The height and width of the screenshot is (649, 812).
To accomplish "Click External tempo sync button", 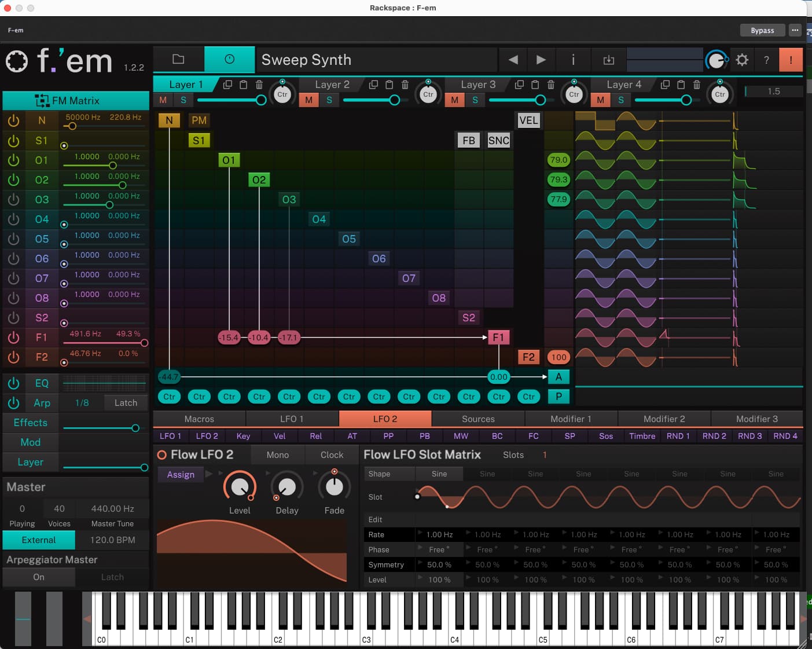I will (39, 540).
